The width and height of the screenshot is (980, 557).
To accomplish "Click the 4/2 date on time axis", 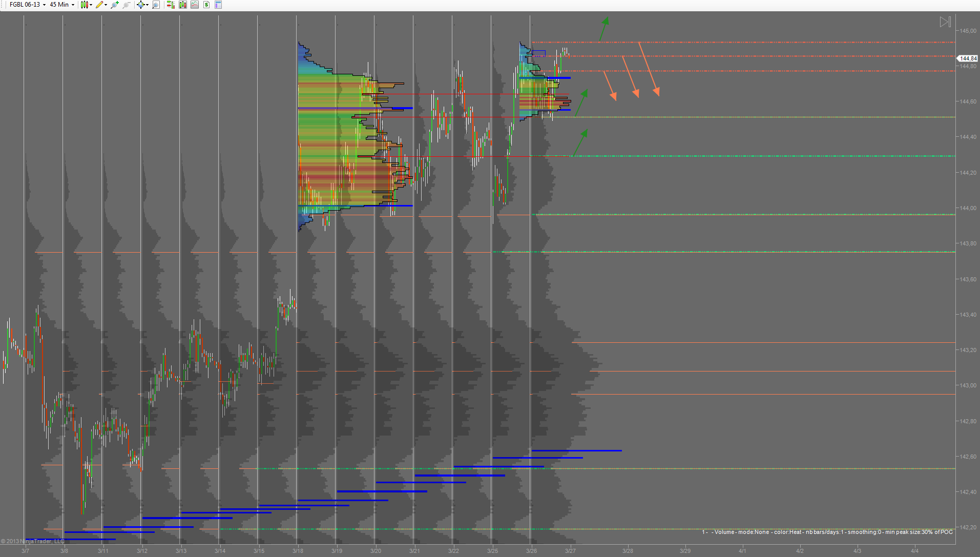I will point(800,551).
